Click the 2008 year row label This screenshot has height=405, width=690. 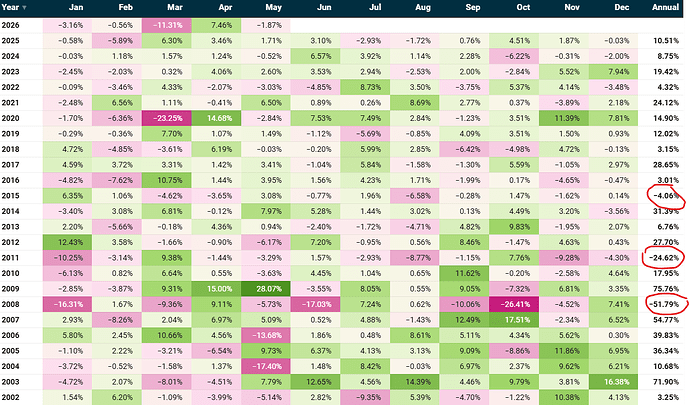11,304
